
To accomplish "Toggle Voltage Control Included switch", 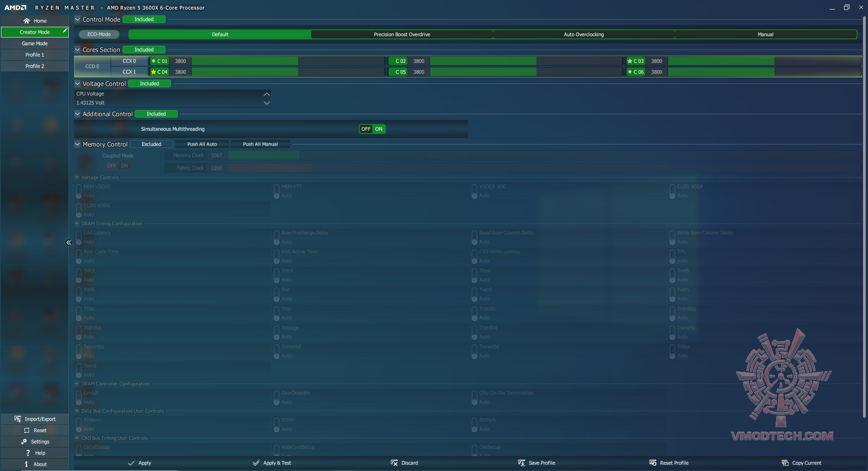I will click(x=149, y=84).
